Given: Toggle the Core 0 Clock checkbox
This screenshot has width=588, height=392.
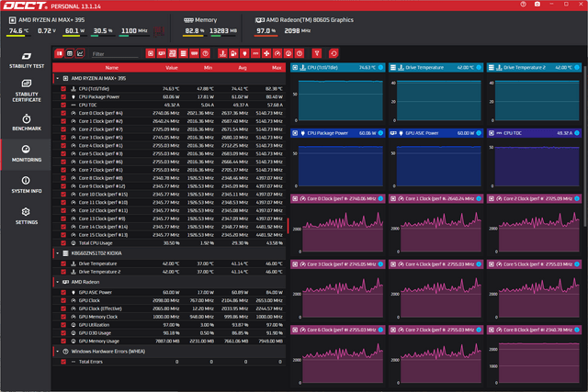Looking at the screenshot, I should [x=63, y=113].
